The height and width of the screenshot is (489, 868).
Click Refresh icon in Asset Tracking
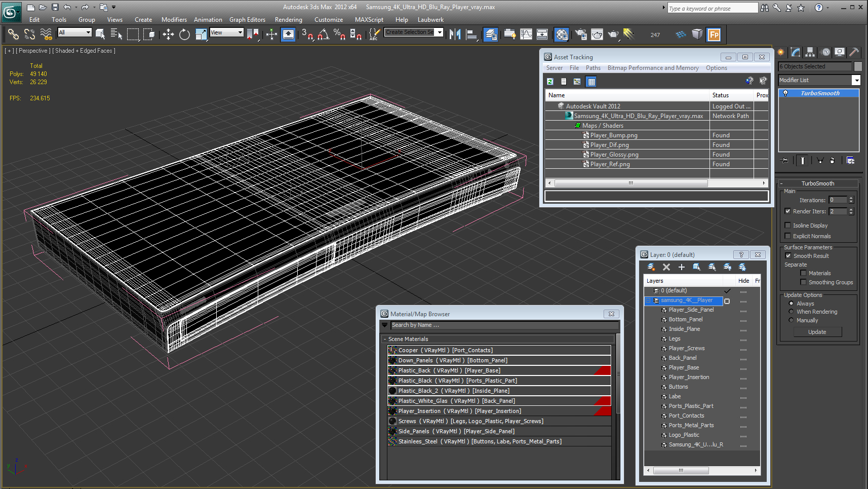click(x=550, y=81)
